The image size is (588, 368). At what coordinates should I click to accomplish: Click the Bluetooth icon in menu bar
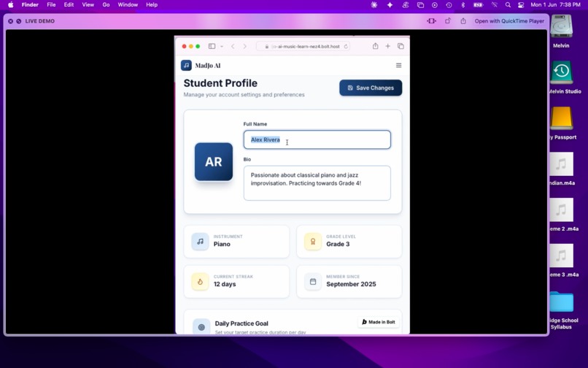463,5
